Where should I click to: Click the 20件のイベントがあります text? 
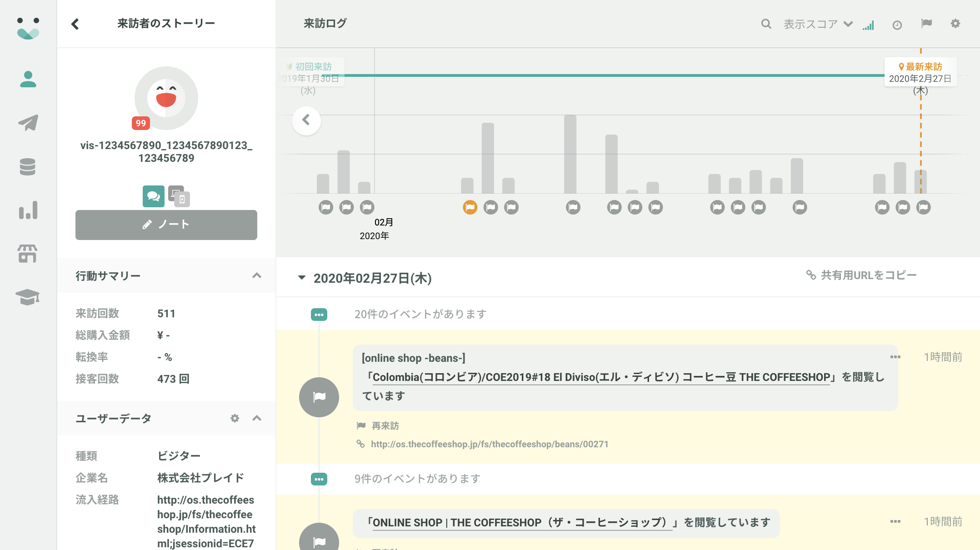tap(421, 315)
